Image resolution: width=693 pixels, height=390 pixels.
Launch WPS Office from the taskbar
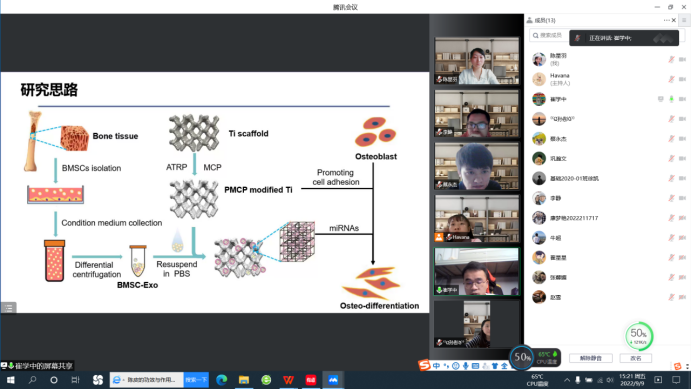pyautogui.click(x=288, y=380)
